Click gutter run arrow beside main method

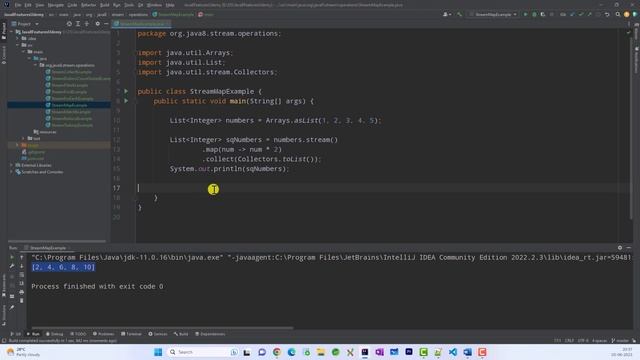click(x=126, y=101)
